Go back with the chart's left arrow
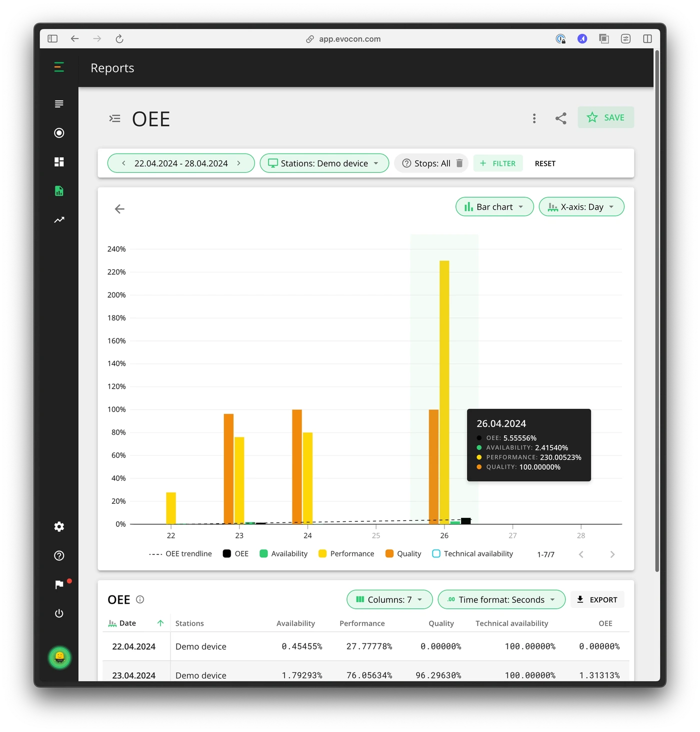 [119, 209]
